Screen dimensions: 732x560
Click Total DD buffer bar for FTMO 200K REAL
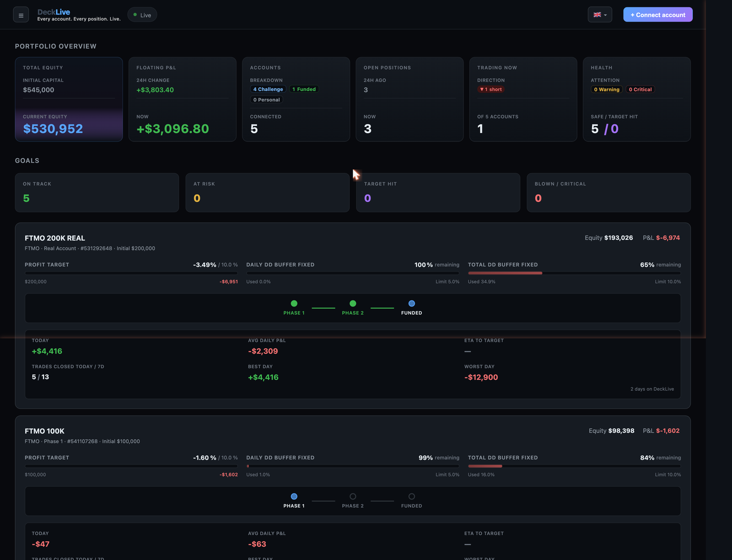click(x=575, y=273)
